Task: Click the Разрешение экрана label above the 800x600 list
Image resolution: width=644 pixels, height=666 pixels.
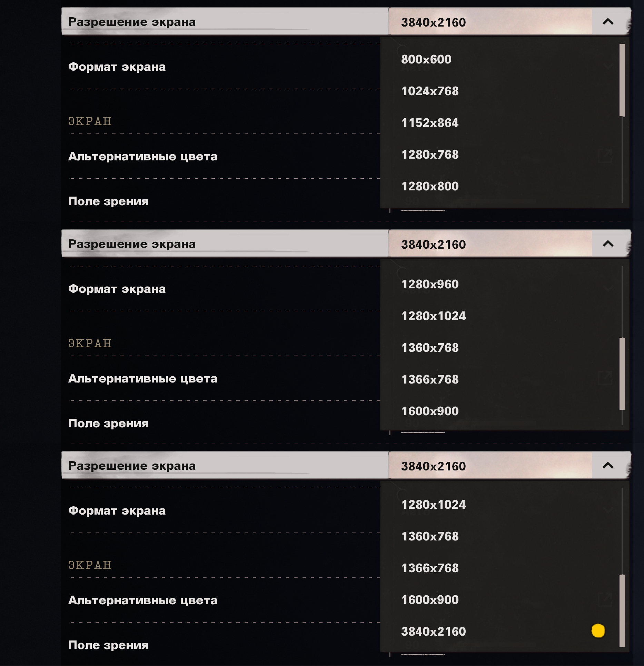Action: [x=132, y=22]
